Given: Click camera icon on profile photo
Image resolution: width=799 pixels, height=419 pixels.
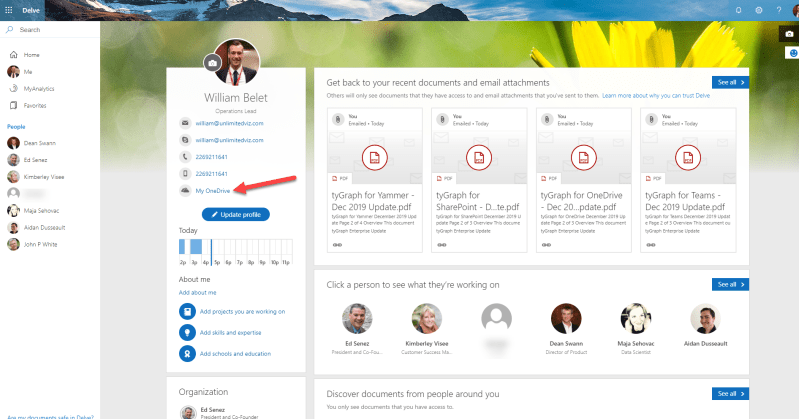Looking at the screenshot, I should click(x=211, y=63).
